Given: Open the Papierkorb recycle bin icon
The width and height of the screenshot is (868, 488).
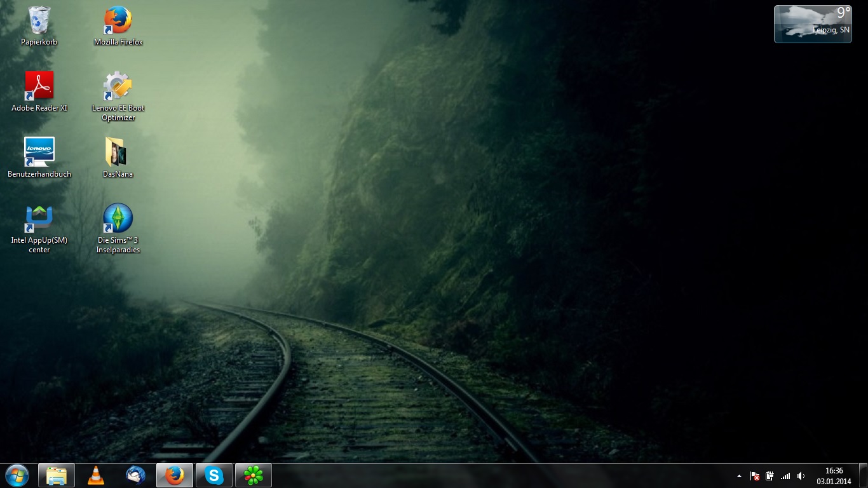Looking at the screenshot, I should coord(39,21).
